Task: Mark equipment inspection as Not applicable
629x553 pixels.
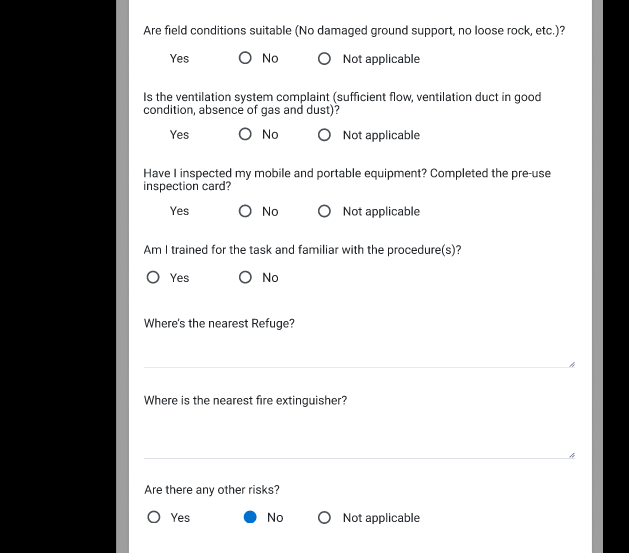Action: 324,211
